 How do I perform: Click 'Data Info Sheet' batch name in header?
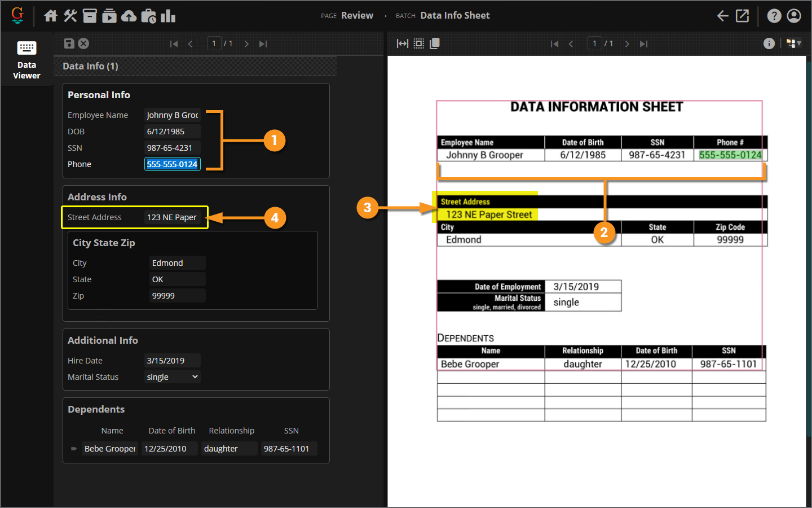click(x=455, y=15)
